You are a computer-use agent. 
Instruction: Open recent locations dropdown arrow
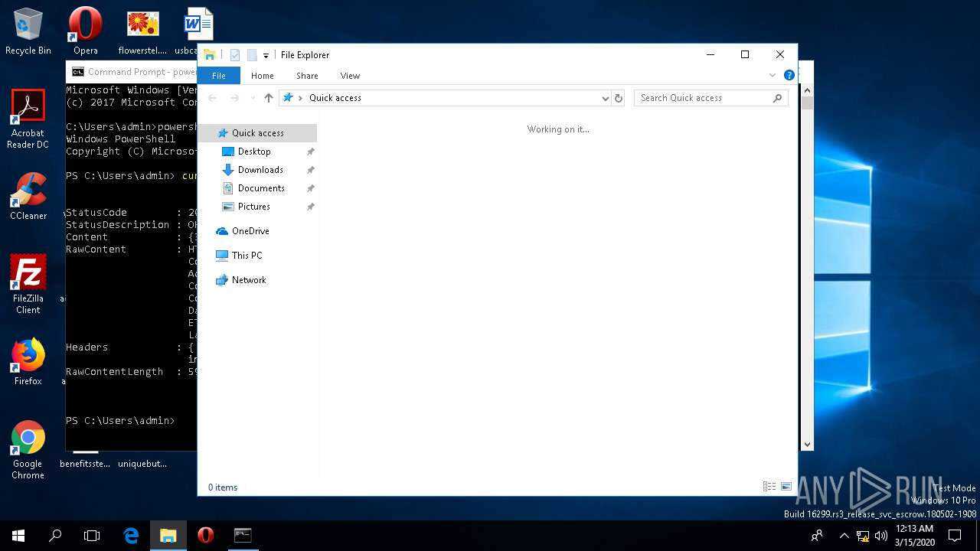pyautogui.click(x=253, y=98)
